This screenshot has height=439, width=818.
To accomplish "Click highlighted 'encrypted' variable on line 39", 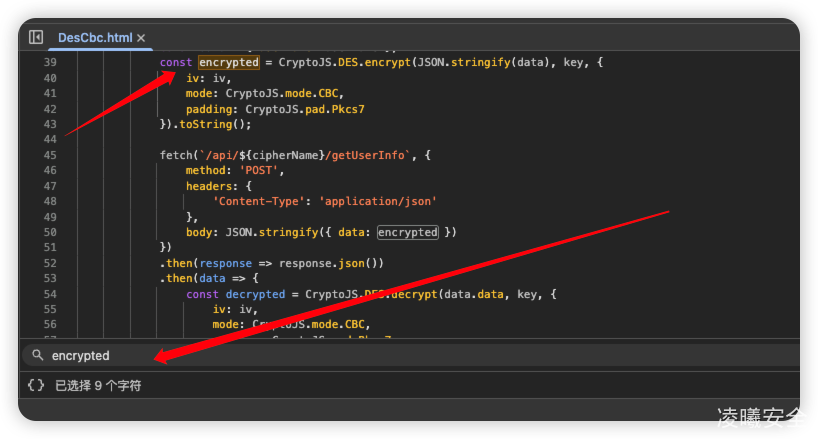I will (x=229, y=62).
